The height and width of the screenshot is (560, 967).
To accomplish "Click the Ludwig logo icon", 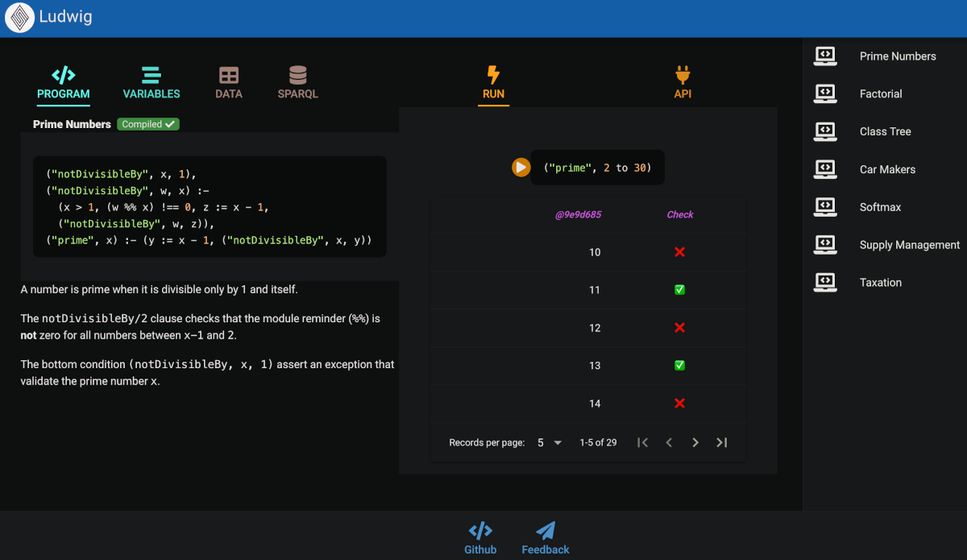I will point(19,18).
